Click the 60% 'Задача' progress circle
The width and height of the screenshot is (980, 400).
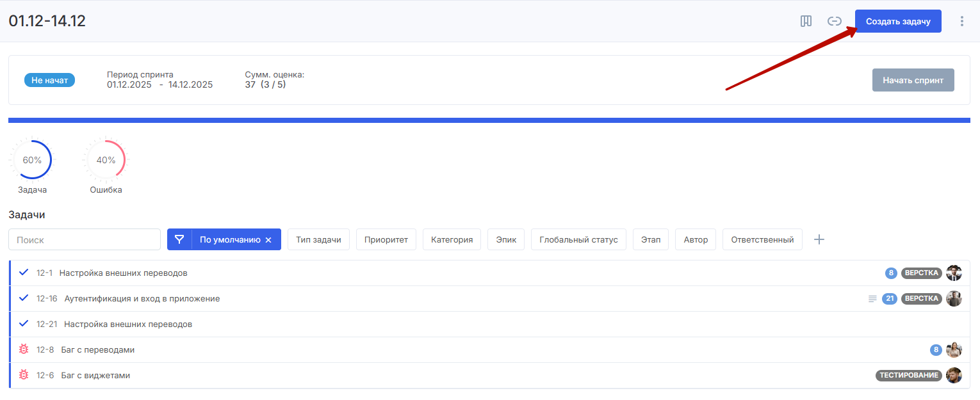(x=32, y=160)
